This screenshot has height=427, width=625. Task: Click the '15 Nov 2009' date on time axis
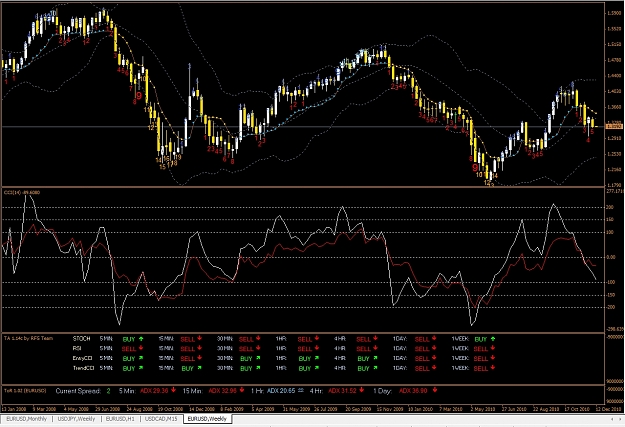click(x=390, y=409)
